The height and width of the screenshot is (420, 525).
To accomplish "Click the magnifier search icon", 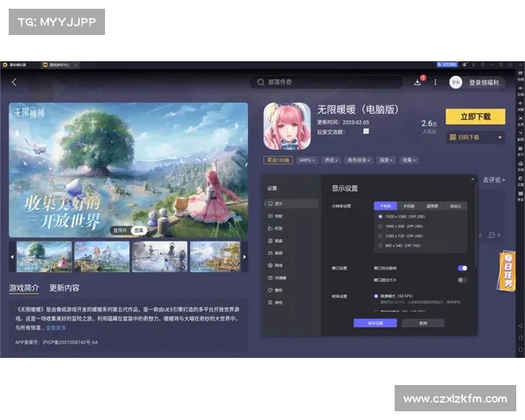I will click(x=261, y=82).
